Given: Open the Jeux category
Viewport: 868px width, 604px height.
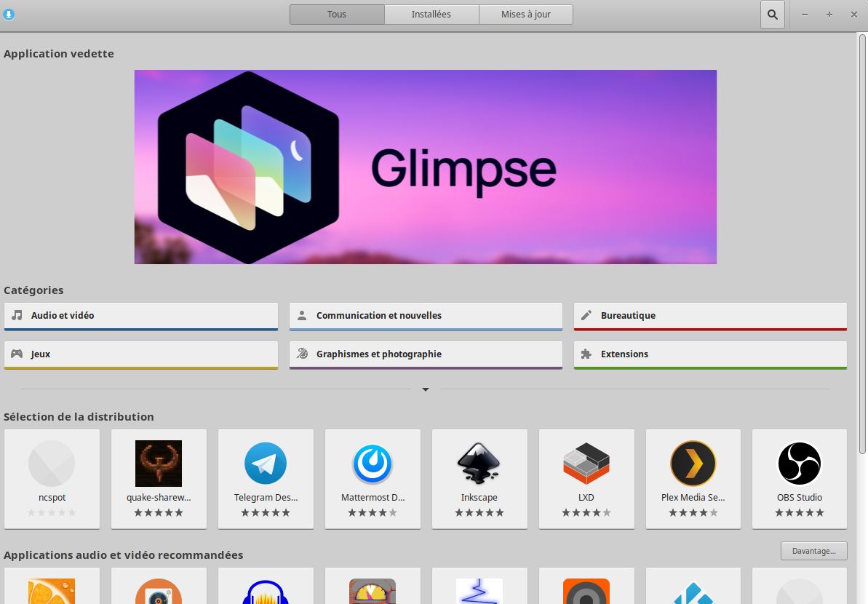Looking at the screenshot, I should (141, 355).
